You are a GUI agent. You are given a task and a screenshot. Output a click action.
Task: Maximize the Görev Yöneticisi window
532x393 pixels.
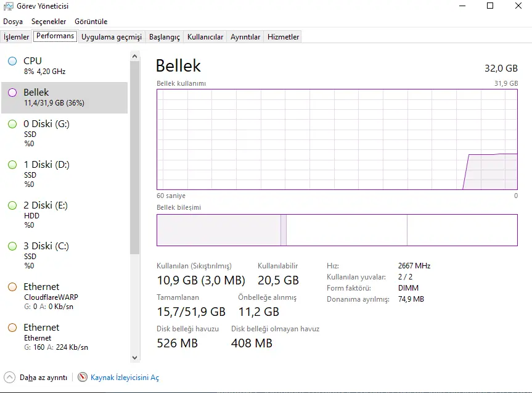click(490, 6)
